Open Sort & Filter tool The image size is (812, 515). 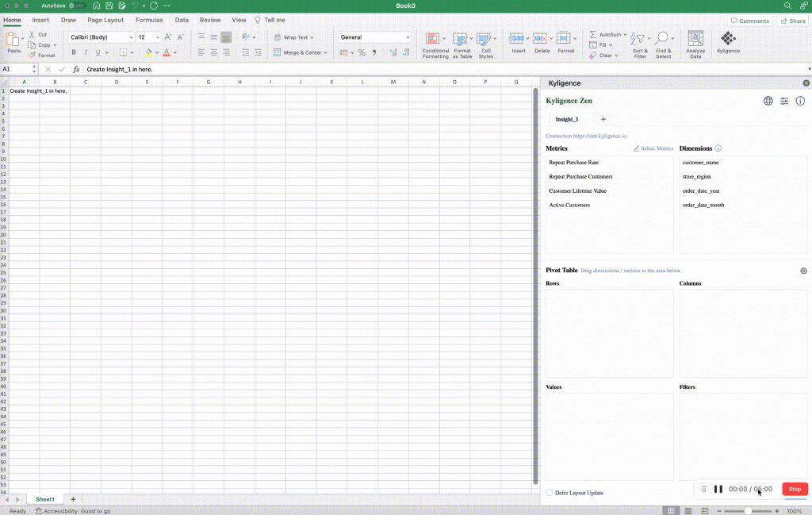pos(640,45)
